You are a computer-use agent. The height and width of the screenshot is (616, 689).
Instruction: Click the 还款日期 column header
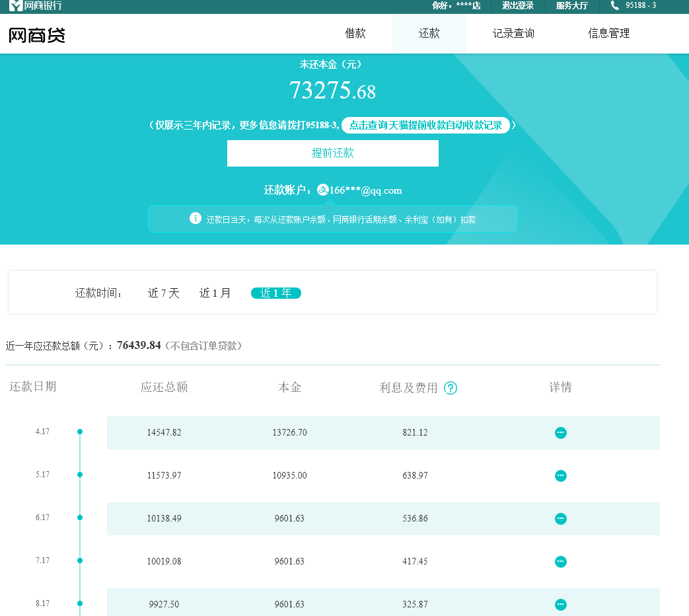(33, 387)
